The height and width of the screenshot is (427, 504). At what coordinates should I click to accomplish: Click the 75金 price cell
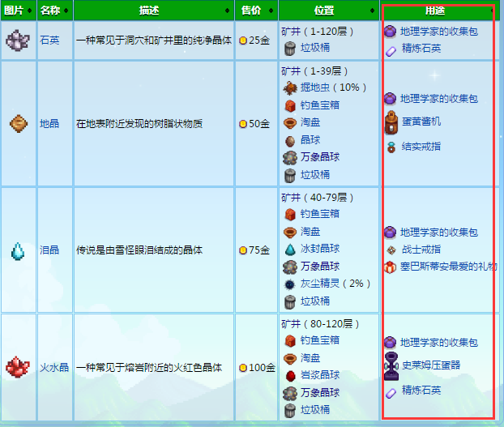pyautogui.click(x=257, y=250)
